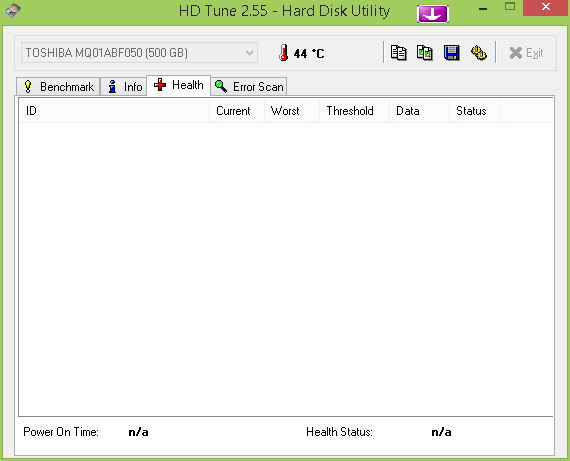Viewport: 570px width, 461px height.
Task: Click the copy text to clipboard icon
Action: coord(398,53)
